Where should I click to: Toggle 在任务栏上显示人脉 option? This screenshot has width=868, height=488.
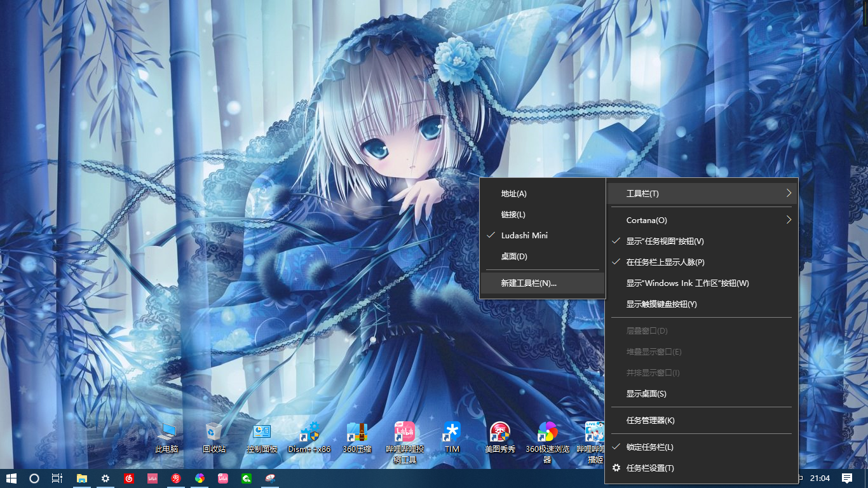click(x=702, y=262)
